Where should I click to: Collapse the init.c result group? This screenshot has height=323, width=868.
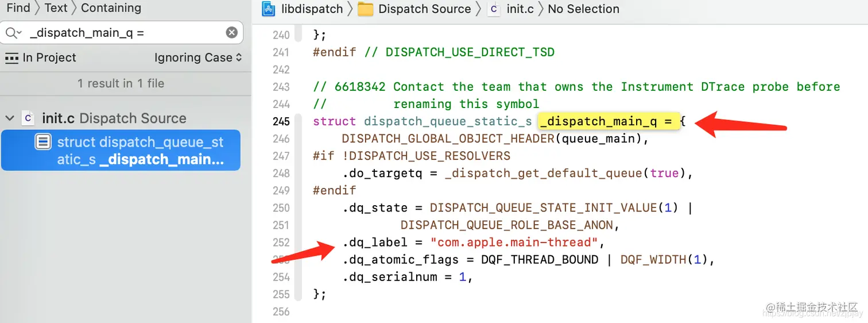click(10, 118)
